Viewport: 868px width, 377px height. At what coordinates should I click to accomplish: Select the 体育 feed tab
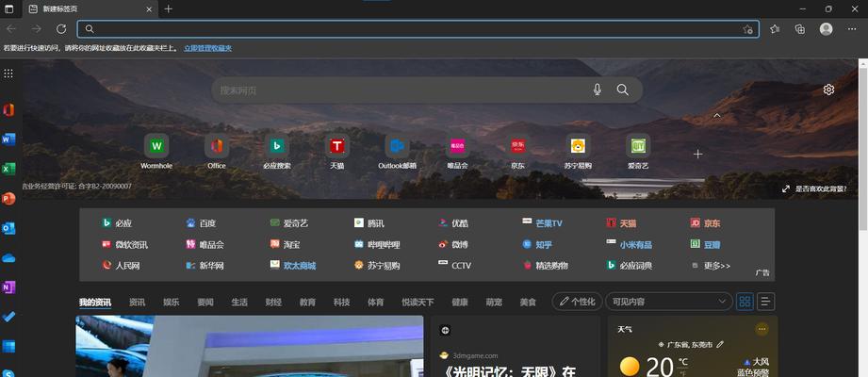375,303
